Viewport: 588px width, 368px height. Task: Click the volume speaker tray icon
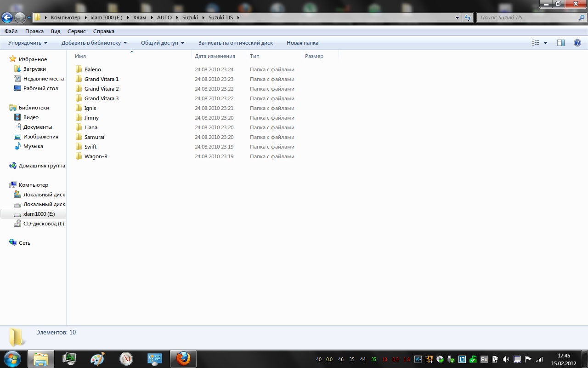pos(506,359)
